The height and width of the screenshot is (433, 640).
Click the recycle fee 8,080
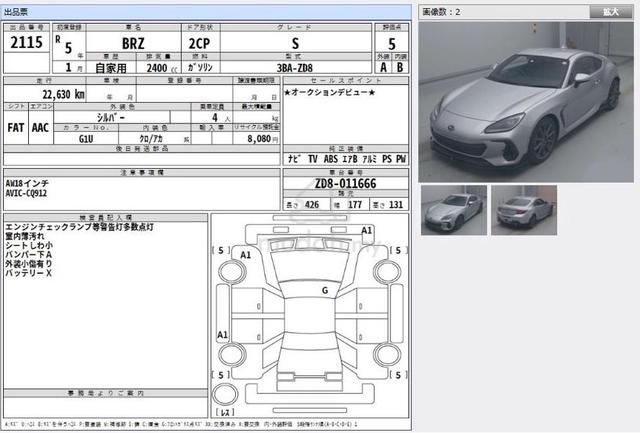click(x=259, y=139)
